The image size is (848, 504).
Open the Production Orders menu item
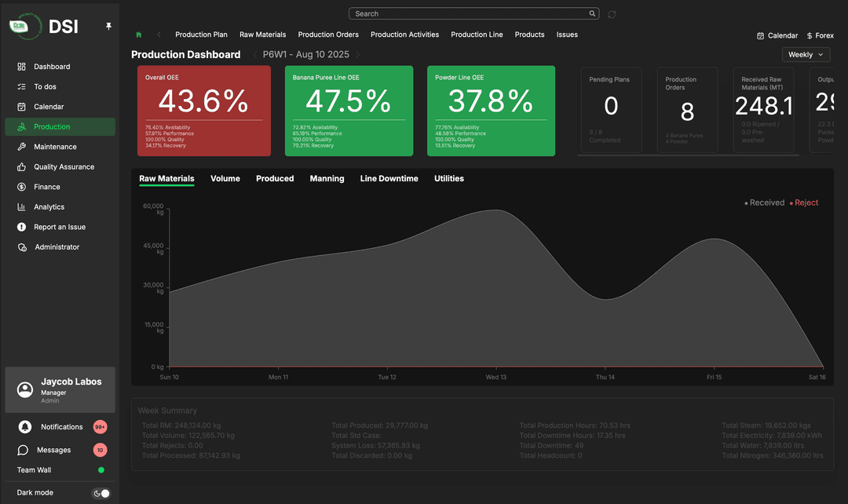point(328,35)
